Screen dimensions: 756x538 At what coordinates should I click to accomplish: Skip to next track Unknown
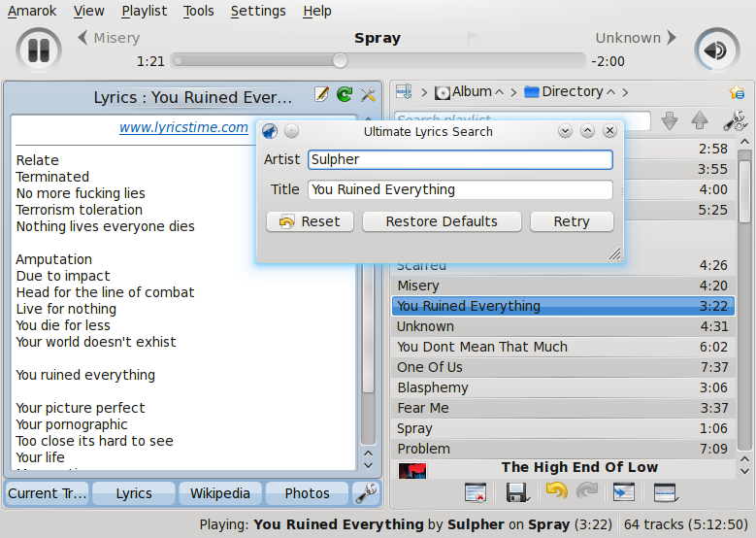click(636, 38)
